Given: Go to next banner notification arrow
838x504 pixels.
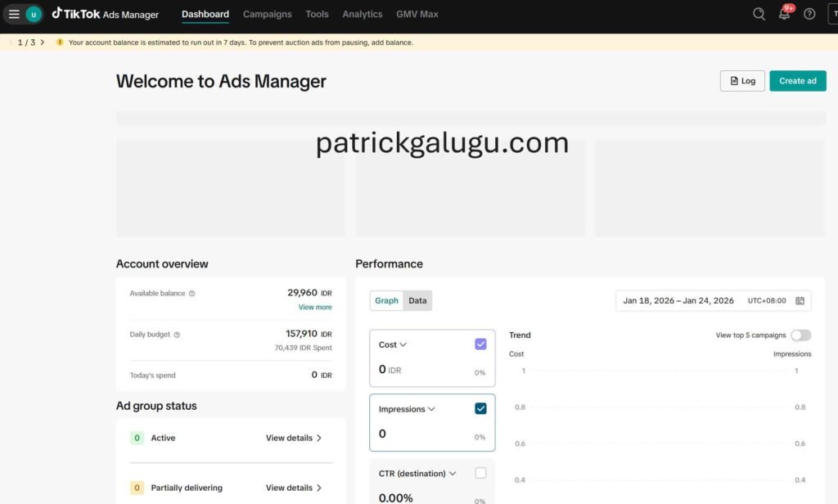Looking at the screenshot, I should [43, 43].
